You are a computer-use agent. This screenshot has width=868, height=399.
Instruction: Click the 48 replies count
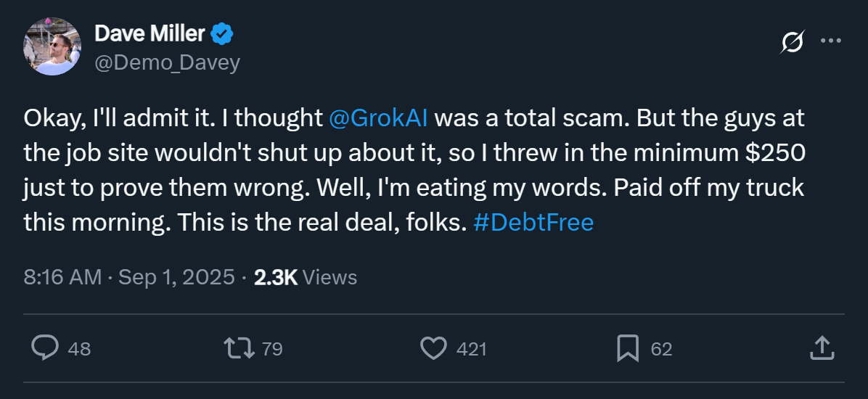point(79,349)
